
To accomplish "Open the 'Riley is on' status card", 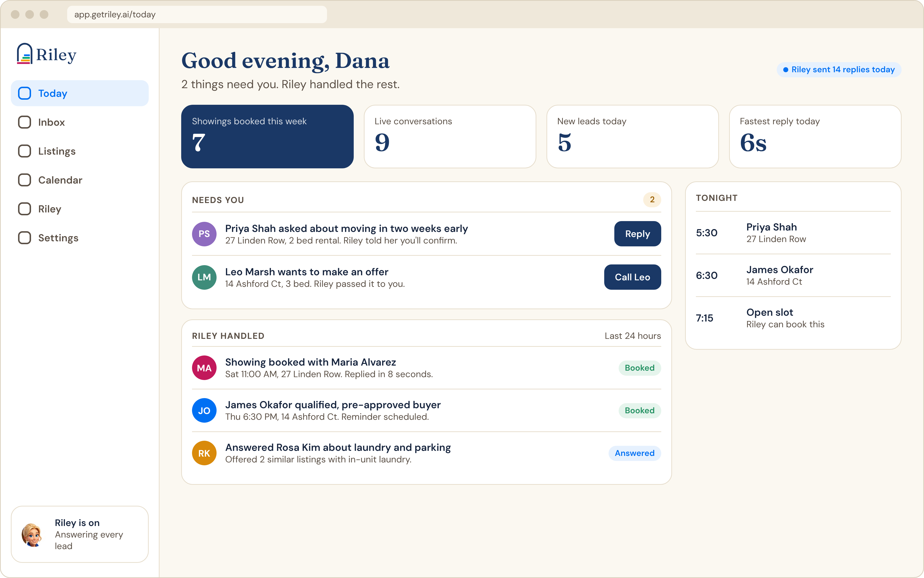I will [x=80, y=534].
